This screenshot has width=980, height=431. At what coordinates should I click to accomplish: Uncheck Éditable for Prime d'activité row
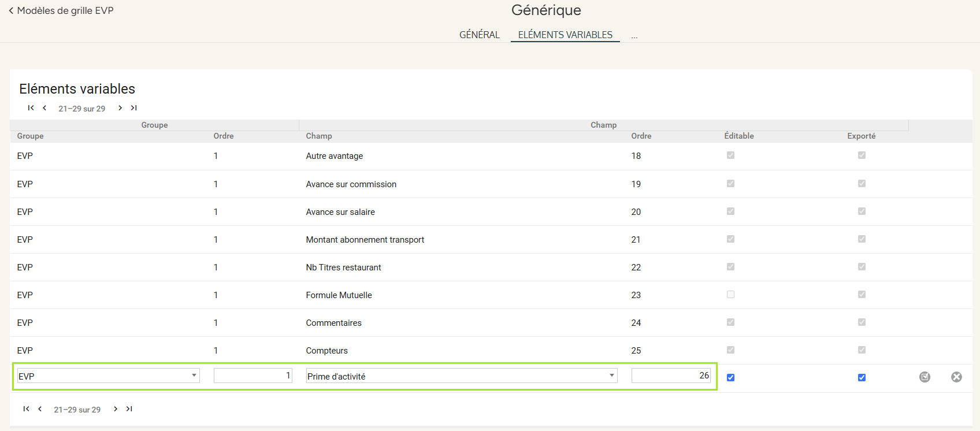[730, 377]
